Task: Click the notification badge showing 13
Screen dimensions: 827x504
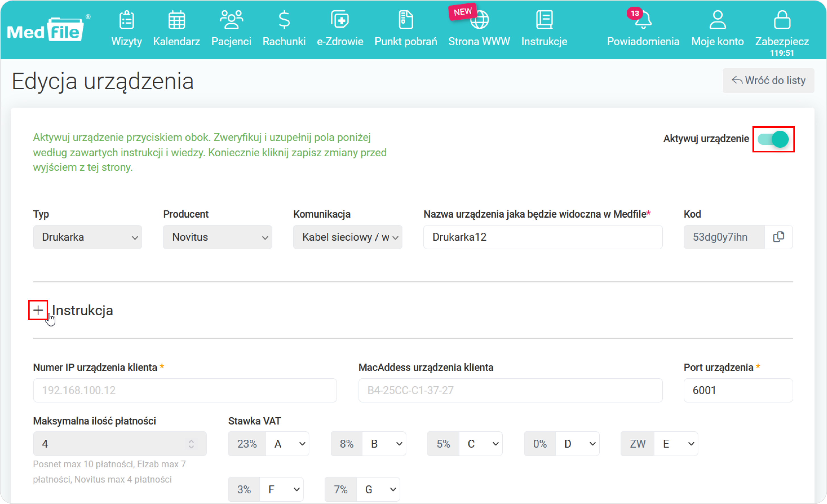Action: click(634, 13)
